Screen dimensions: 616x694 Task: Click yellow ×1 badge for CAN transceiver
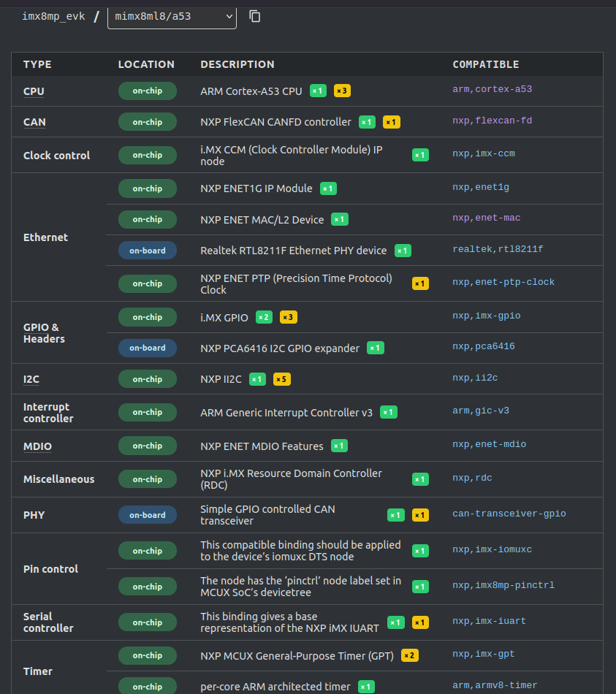(x=420, y=515)
